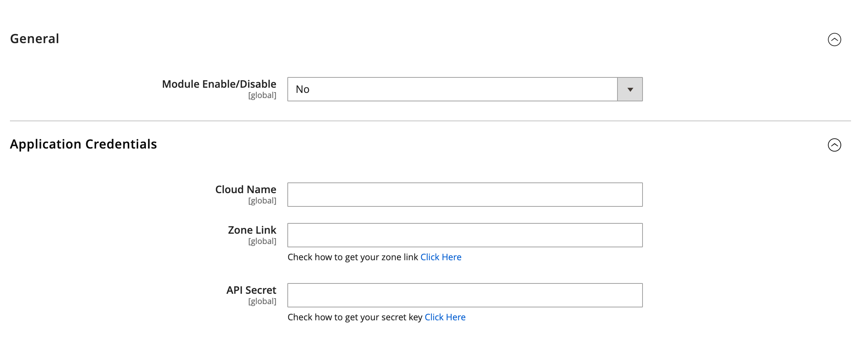The width and height of the screenshot is (868, 345).
Task: Focus the API Secret input field
Action: coord(465,295)
